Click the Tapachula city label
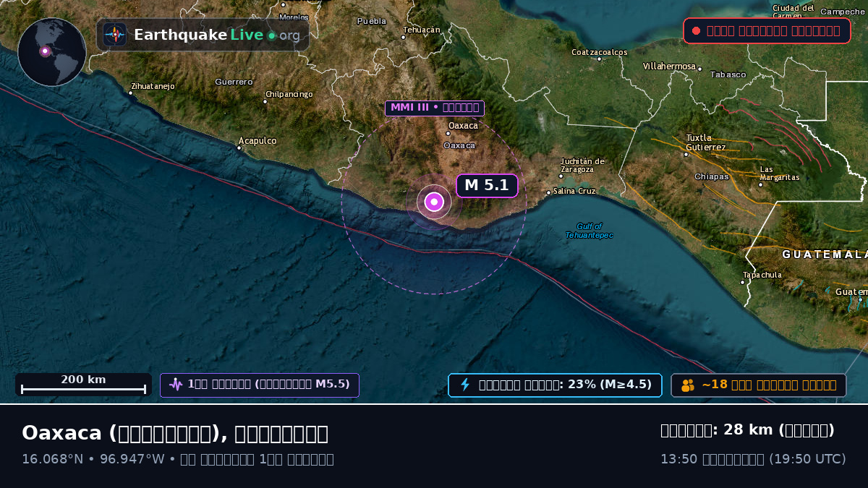 762,275
